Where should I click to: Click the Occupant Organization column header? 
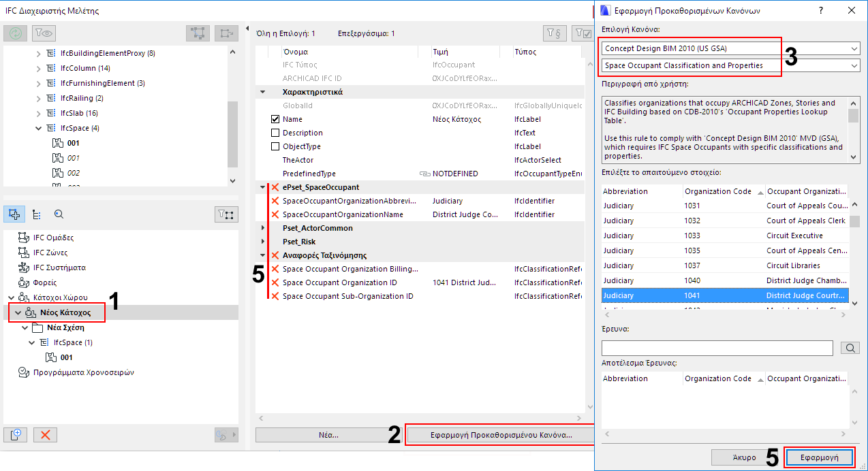coord(806,191)
